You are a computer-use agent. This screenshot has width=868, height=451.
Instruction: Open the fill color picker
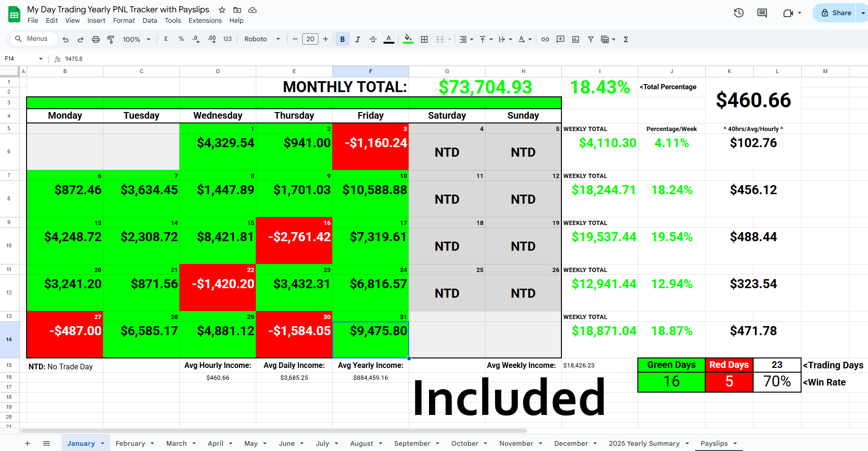click(x=408, y=39)
